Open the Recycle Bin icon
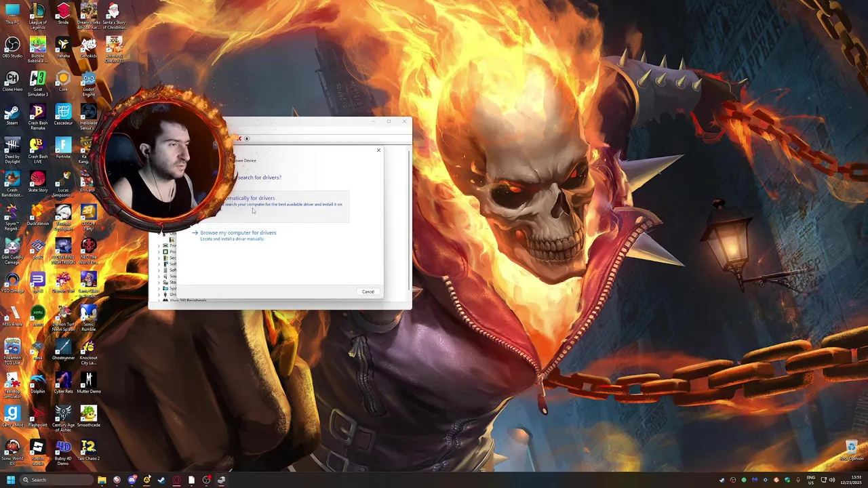Viewport: 868px width, 488px height. [x=852, y=451]
